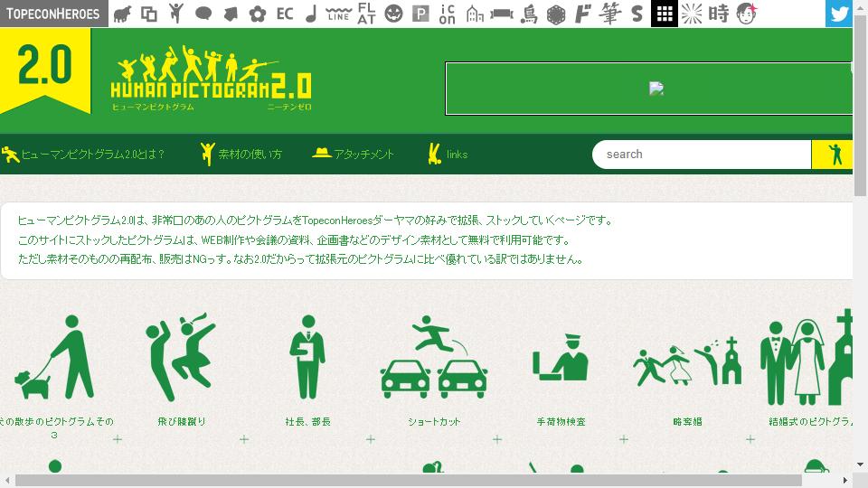Open the overlapping squares icon in top bar
Screen dimensions: 868x488
149,14
